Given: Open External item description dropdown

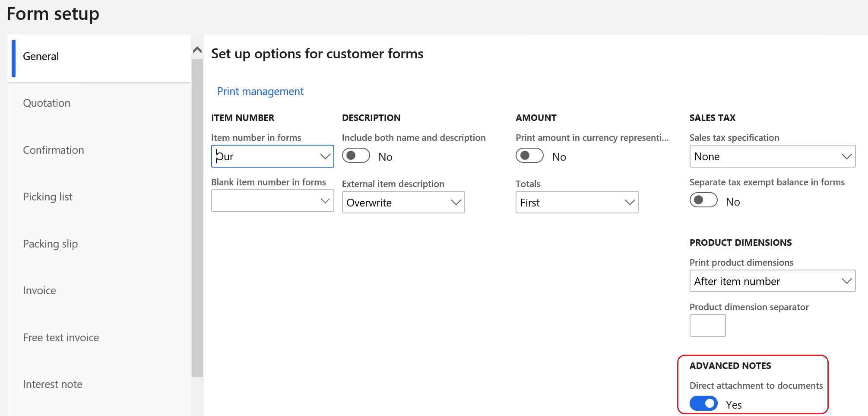Looking at the screenshot, I should 403,203.
